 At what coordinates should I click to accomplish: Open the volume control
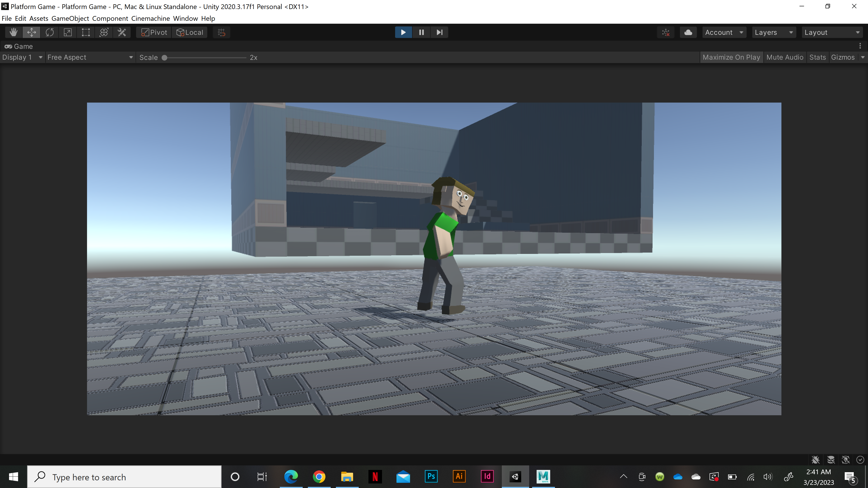tap(768, 476)
